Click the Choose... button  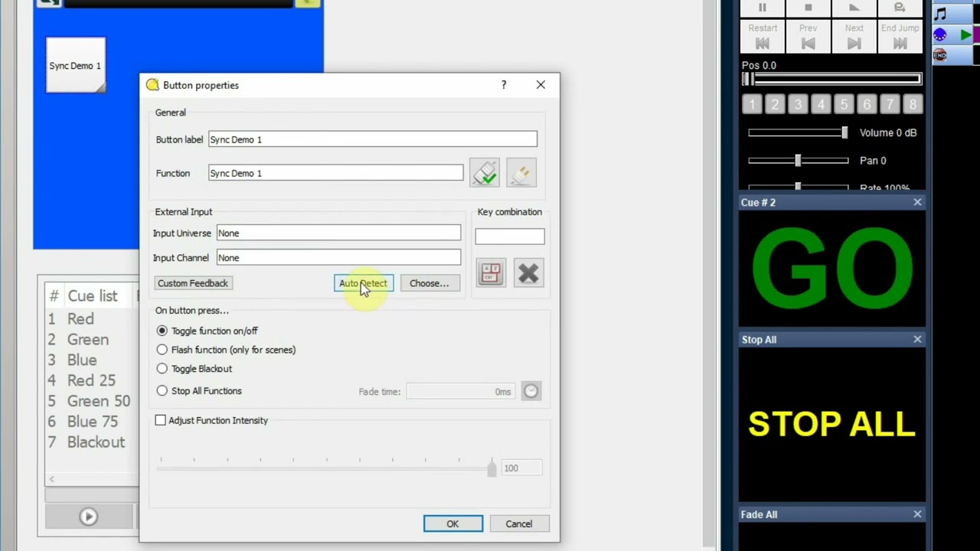pyautogui.click(x=429, y=283)
